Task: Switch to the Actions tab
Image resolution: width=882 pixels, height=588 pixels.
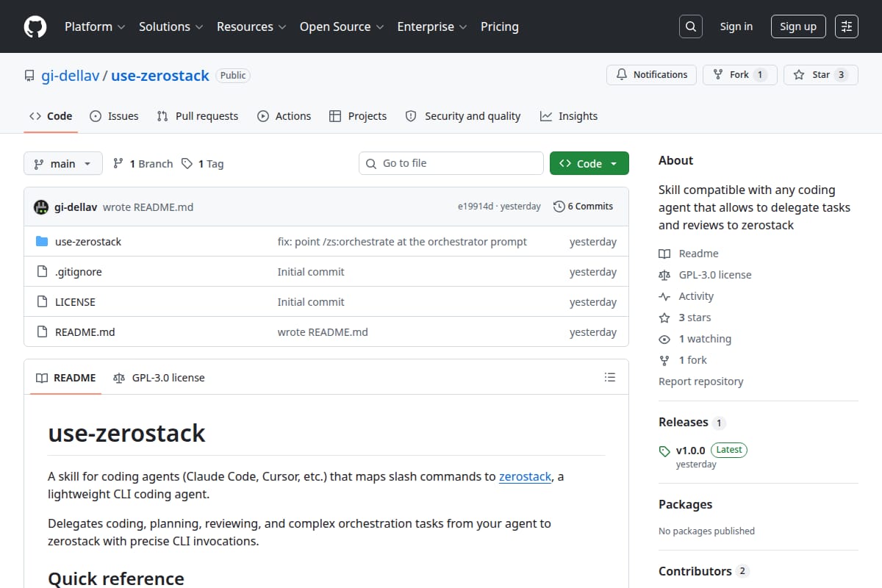Action: tap(284, 116)
